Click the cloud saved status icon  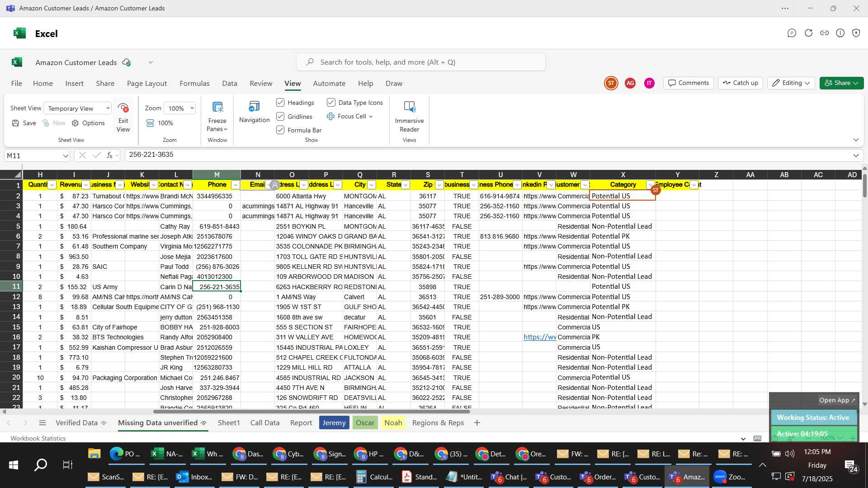click(127, 62)
